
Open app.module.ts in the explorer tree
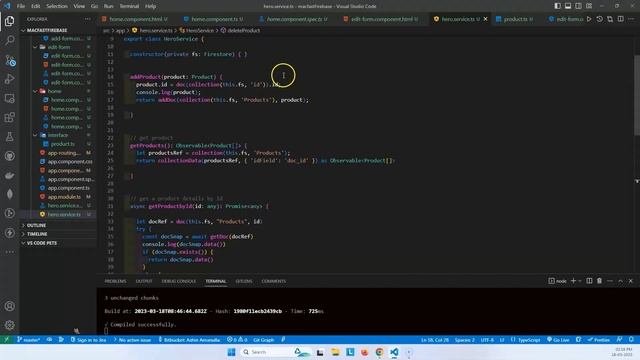click(x=64, y=197)
